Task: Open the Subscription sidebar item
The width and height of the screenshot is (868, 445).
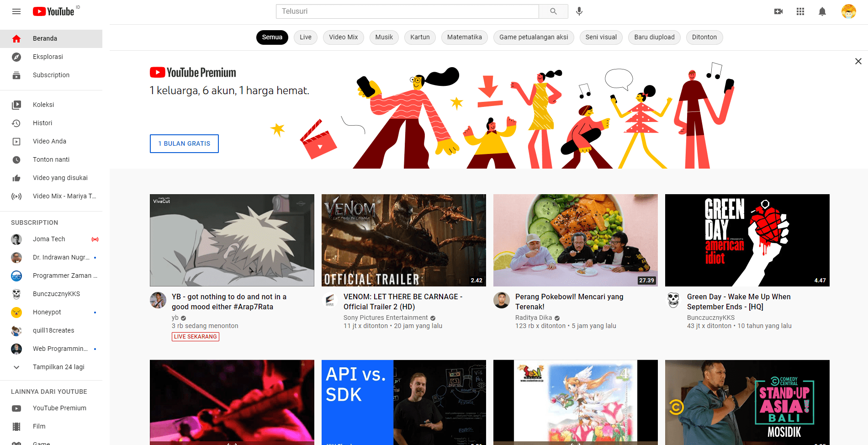Action: pos(51,75)
